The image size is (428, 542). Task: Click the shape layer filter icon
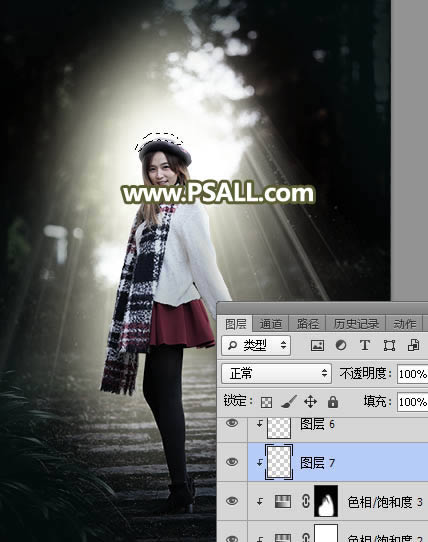[389, 345]
